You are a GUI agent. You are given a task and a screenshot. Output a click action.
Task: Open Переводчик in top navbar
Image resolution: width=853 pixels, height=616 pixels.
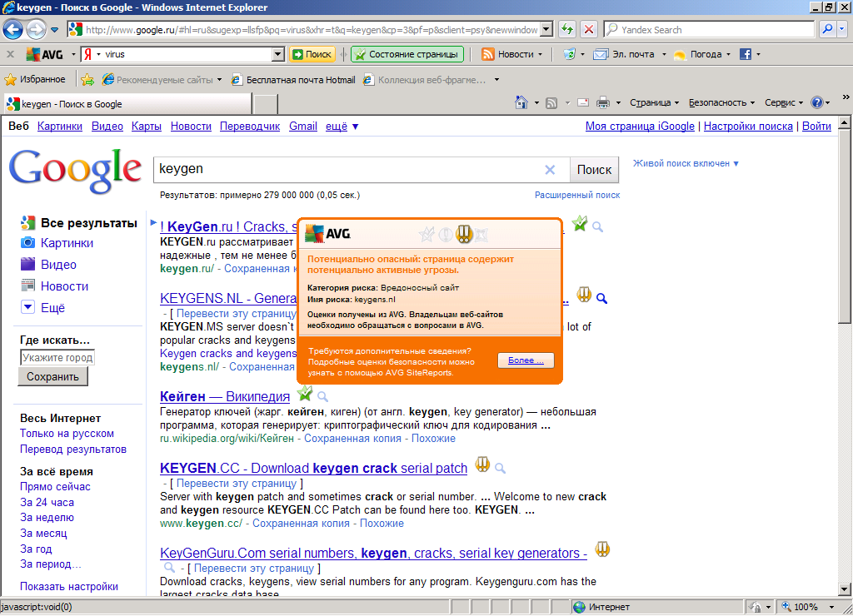tap(250, 127)
